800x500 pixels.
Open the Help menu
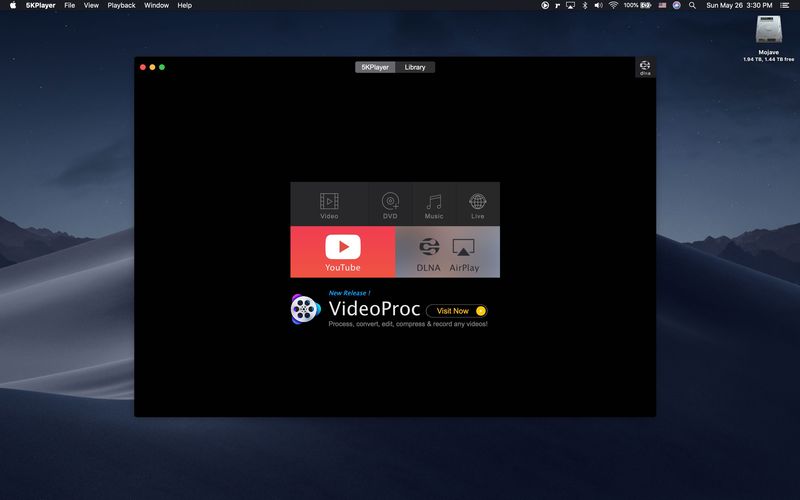click(x=185, y=5)
